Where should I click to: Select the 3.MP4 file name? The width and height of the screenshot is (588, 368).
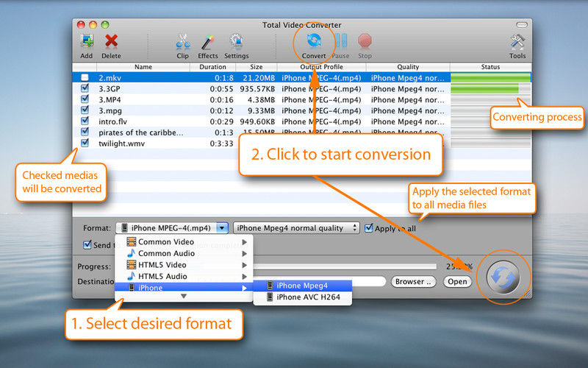click(x=110, y=99)
